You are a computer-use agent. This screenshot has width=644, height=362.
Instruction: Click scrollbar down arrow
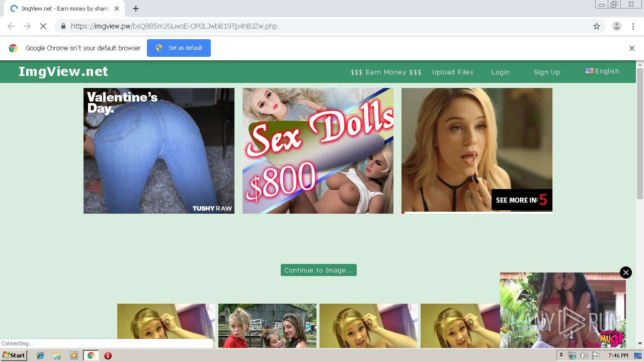[640, 343]
